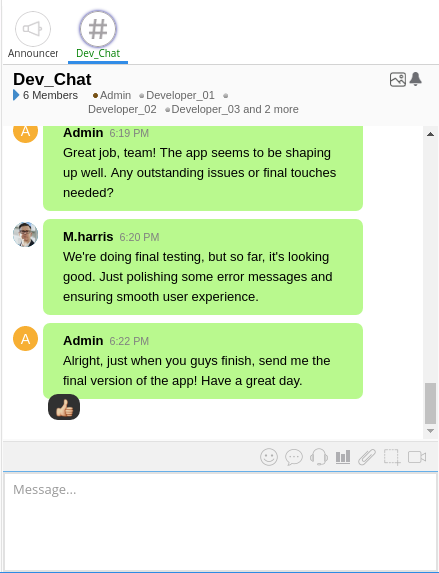Viewport: 439px width, 573px height.
Task: Focus the Message input field
Action: [220, 521]
